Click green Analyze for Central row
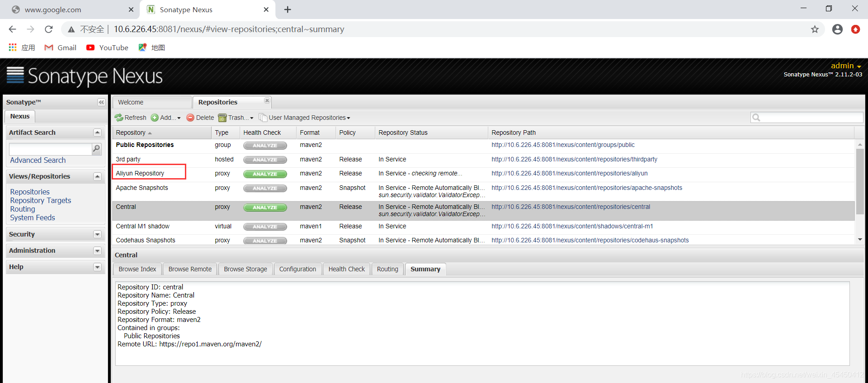 [x=265, y=208]
